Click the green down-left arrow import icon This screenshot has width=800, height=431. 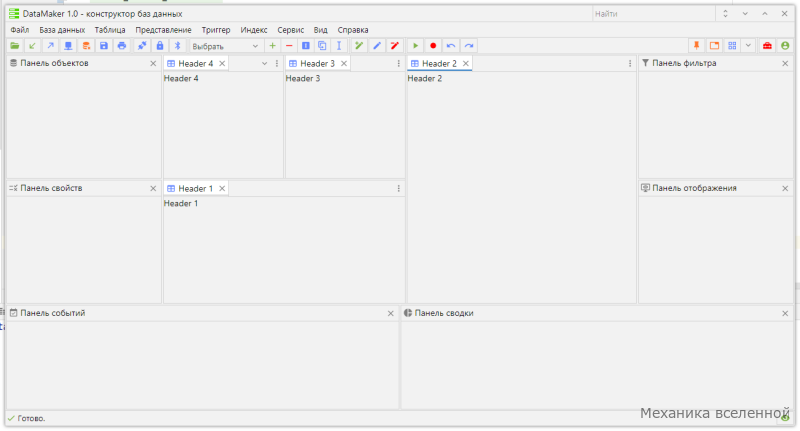pyautogui.click(x=33, y=46)
